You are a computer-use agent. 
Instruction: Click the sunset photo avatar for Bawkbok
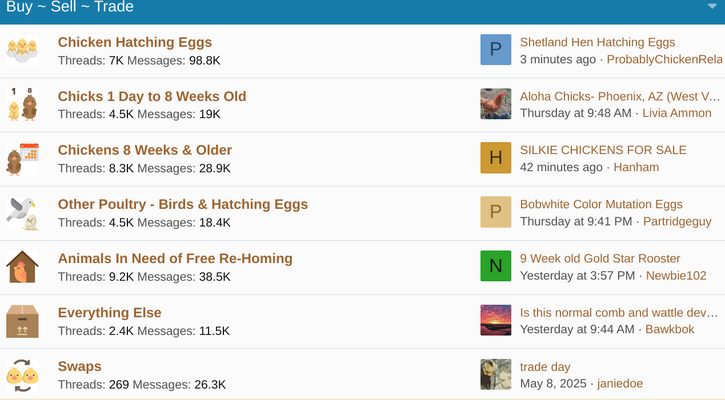496,320
